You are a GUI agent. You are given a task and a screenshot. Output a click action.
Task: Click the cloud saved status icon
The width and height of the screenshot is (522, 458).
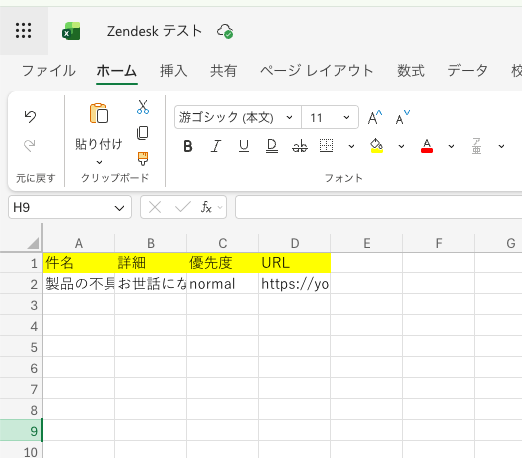pos(225,31)
